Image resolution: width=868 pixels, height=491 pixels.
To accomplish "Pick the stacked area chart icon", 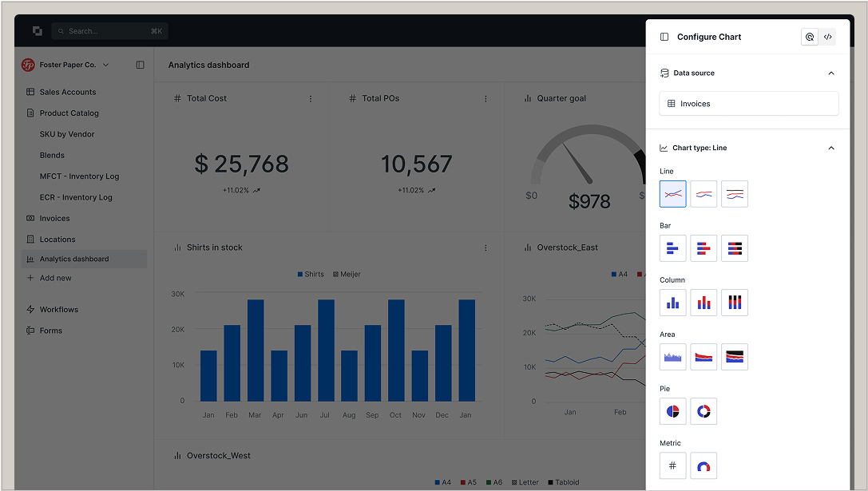I will click(x=704, y=357).
